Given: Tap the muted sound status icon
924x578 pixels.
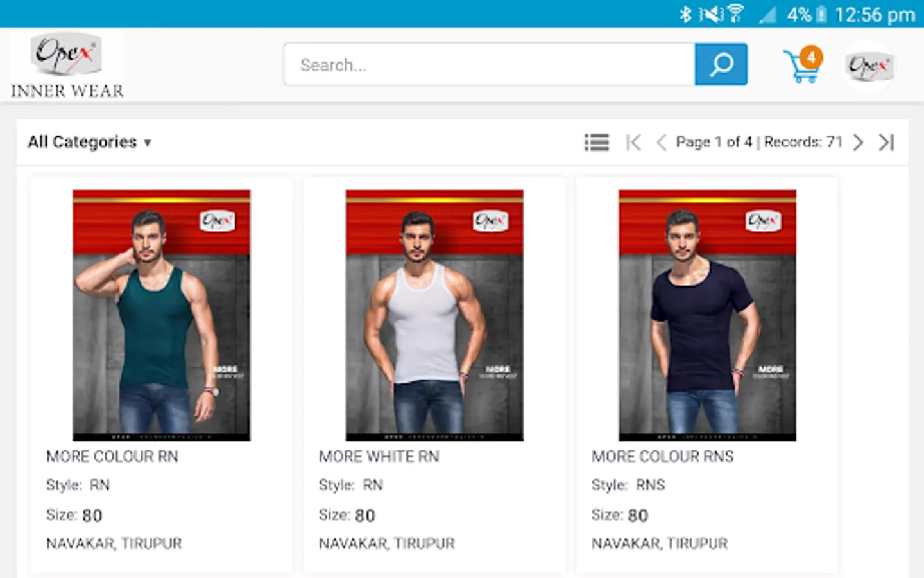Looking at the screenshot, I should [711, 13].
